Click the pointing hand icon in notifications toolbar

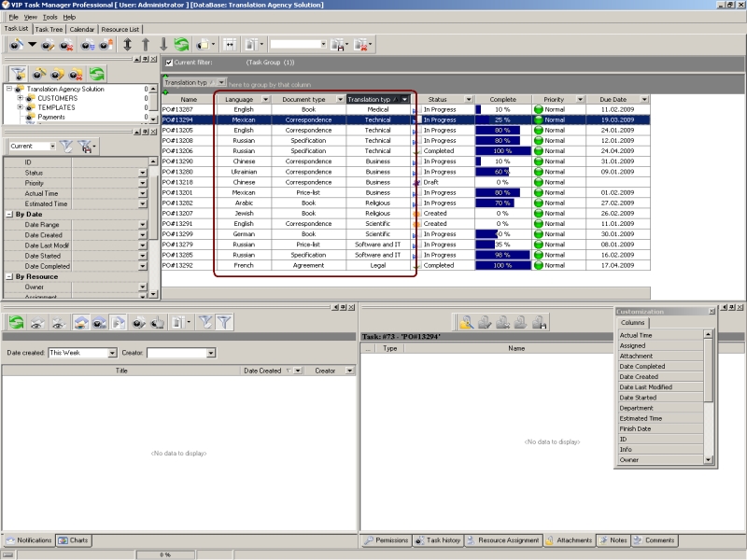(x=157, y=323)
